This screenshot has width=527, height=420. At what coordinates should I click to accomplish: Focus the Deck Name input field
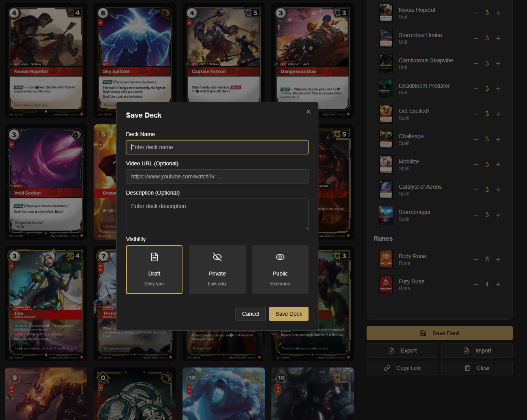217,147
